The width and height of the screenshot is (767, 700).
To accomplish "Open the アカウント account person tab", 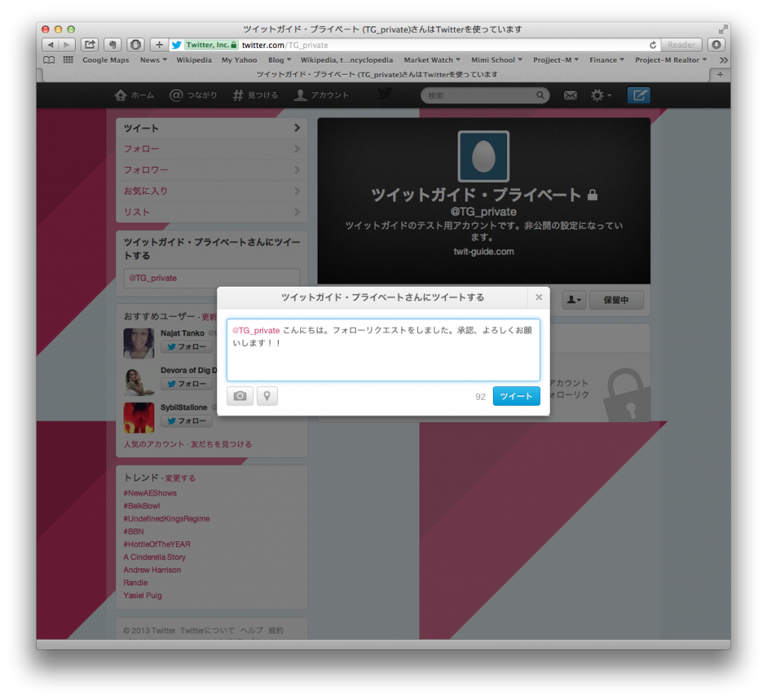I will [321, 95].
